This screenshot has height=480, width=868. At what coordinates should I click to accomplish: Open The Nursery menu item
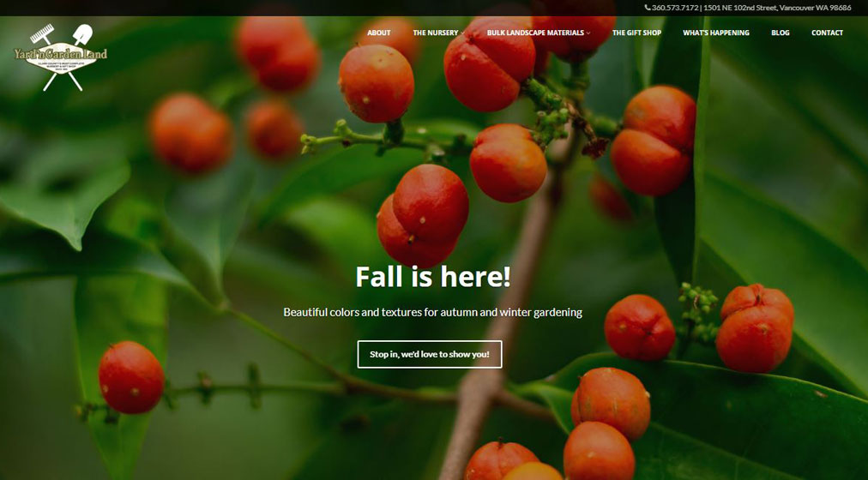point(436,33)
